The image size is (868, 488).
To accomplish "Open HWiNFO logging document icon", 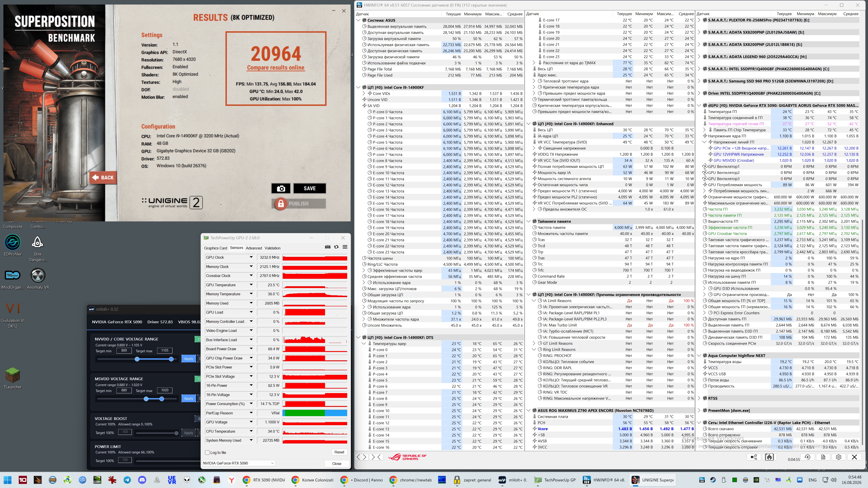I will (823, 457).
